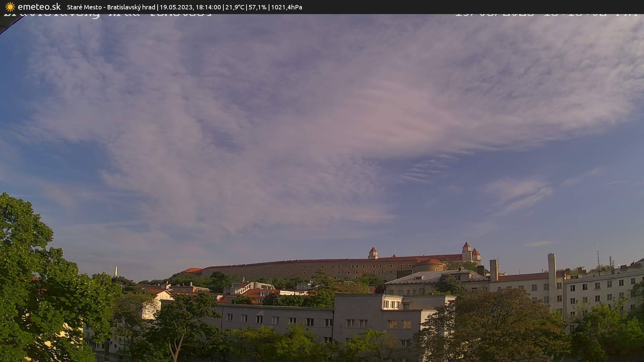Expand the location label Staré Mesto
This screenshot has height=362, width=644.
(x=85, y=7)
